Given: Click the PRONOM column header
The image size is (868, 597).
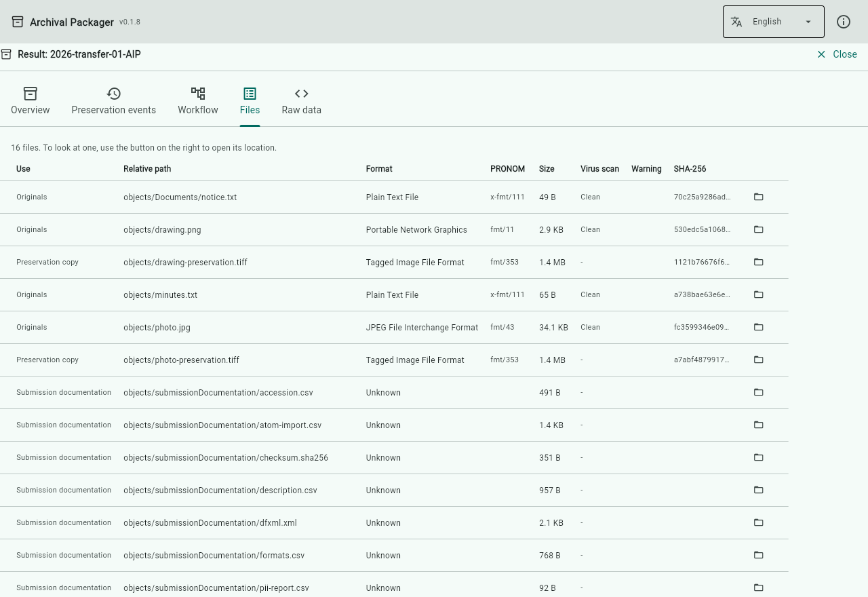Looking at the screenshot, I should click(x=508, y=169).
